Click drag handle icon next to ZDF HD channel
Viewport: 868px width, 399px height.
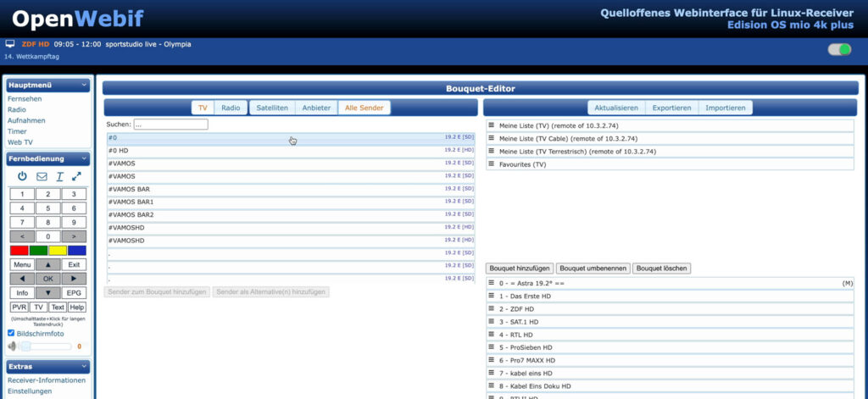(x=491, y=308)
